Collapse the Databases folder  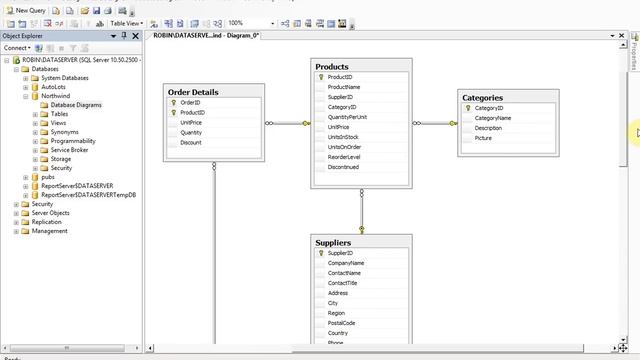coord(16,69)
